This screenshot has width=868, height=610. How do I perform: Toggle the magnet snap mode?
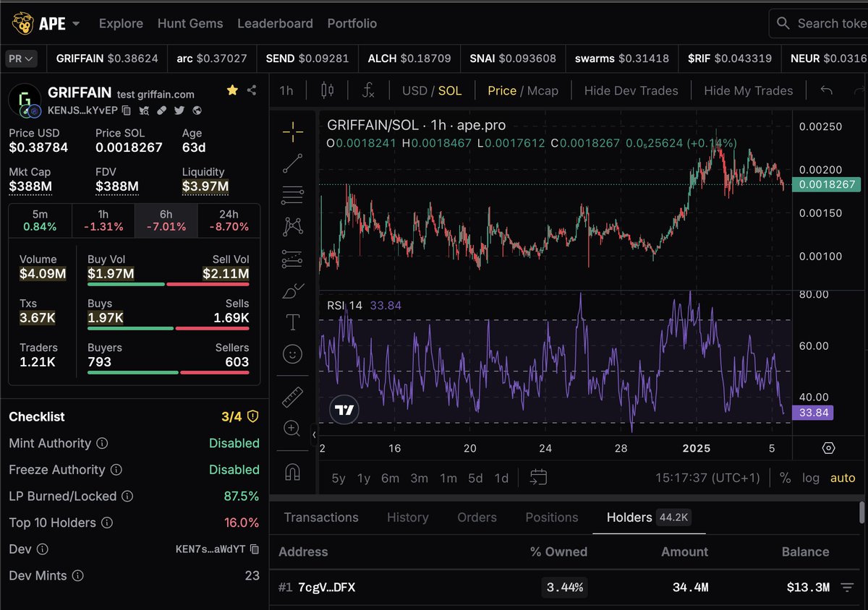click(292, 471)
